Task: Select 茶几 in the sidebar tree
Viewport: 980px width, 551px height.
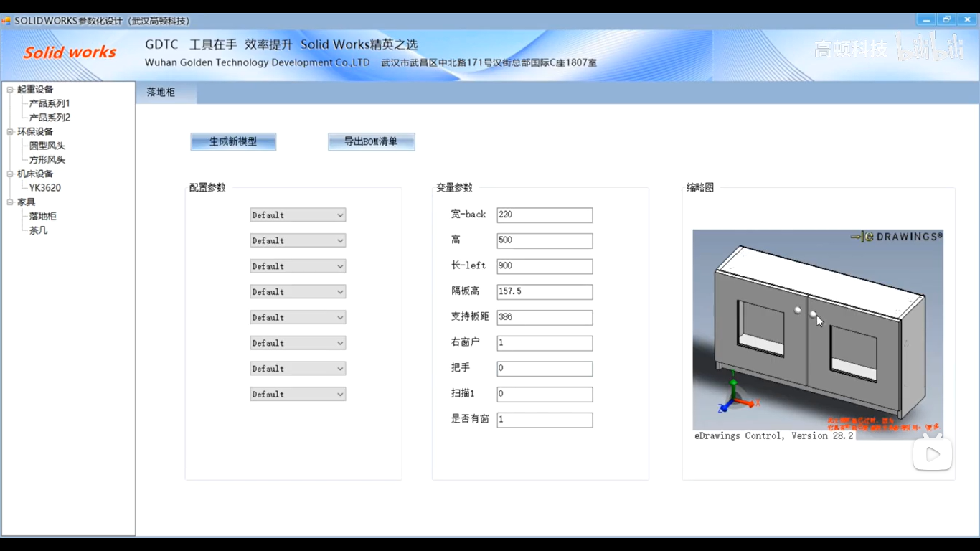Action: click(x=37, y=230)
